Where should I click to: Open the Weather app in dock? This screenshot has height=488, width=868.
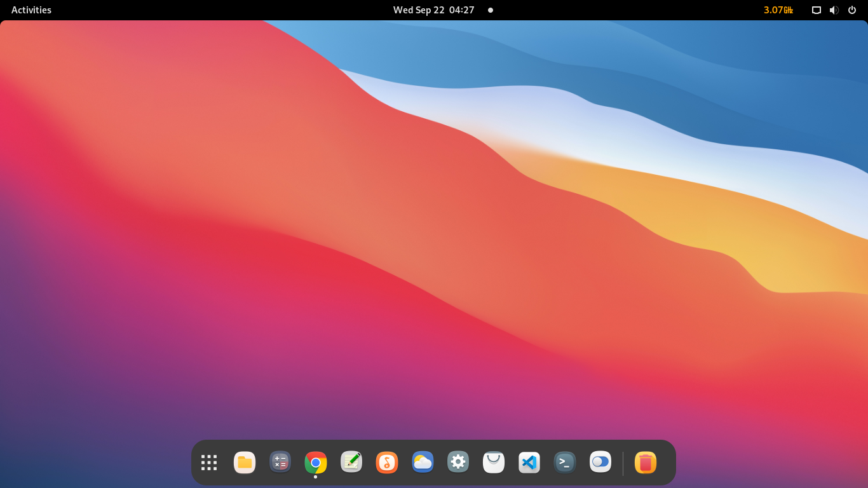[x=423, y=462]
